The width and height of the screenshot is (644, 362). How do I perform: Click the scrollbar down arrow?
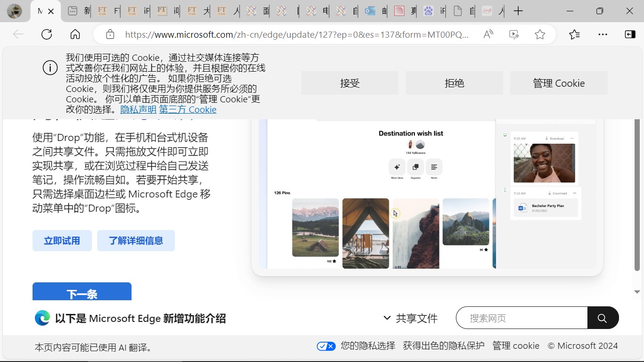pos(637,292)
